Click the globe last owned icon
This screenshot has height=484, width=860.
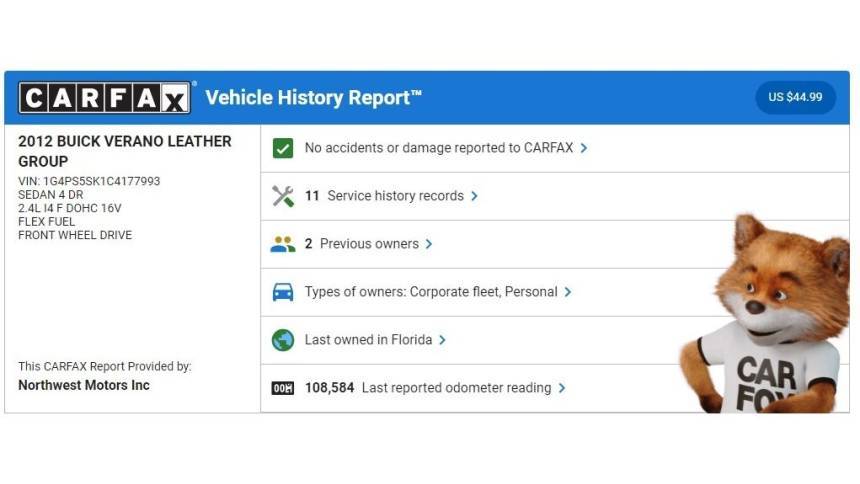click(x=283, y=340)
